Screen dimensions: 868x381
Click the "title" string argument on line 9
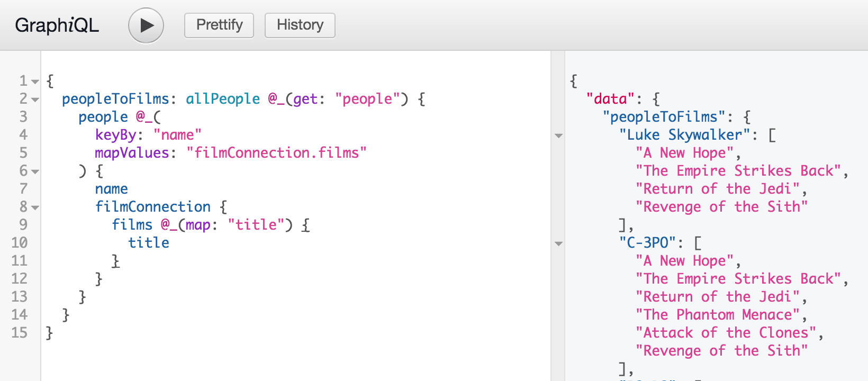pyautogui.click(x=256, y=225)
